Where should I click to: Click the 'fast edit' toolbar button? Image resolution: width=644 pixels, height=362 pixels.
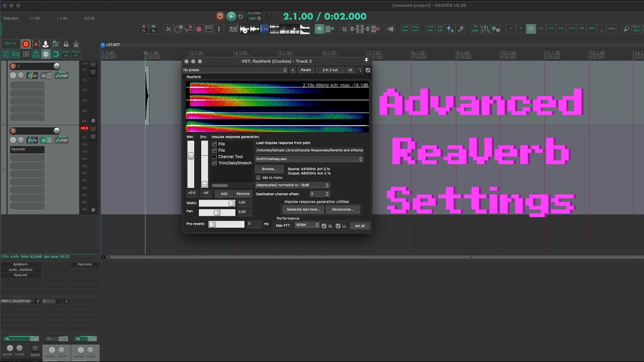(440, 29)
